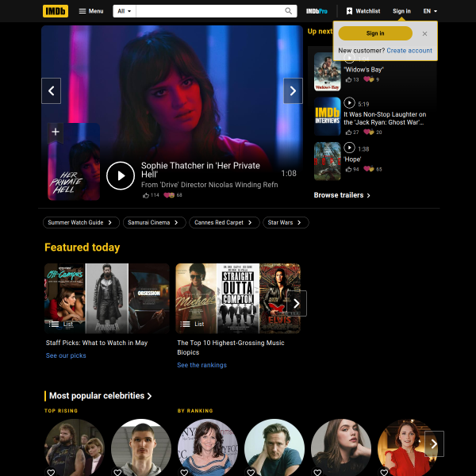
Task: Click the yellow Sign in popup button
Action: 375,33
